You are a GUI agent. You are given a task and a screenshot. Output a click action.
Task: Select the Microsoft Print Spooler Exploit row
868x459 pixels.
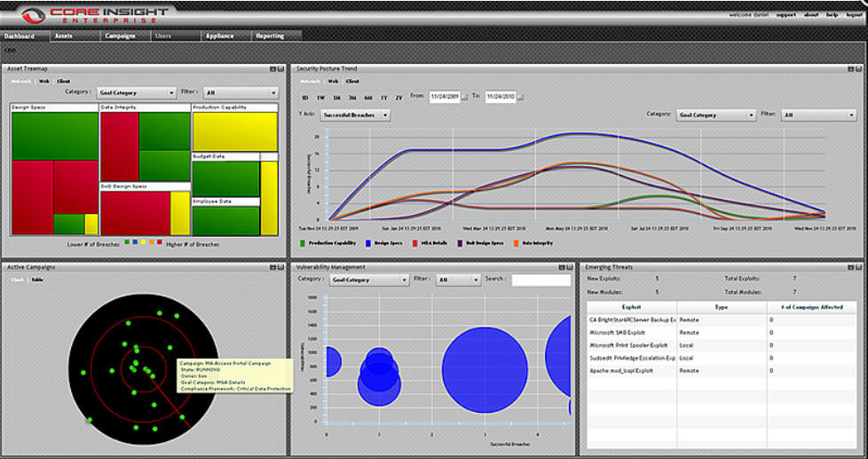coord(722,345)
